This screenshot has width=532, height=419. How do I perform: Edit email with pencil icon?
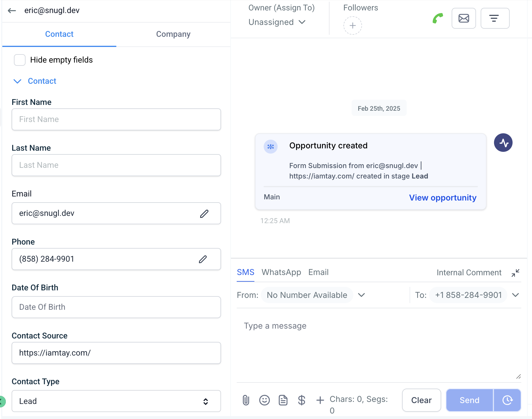coord(204,214)
